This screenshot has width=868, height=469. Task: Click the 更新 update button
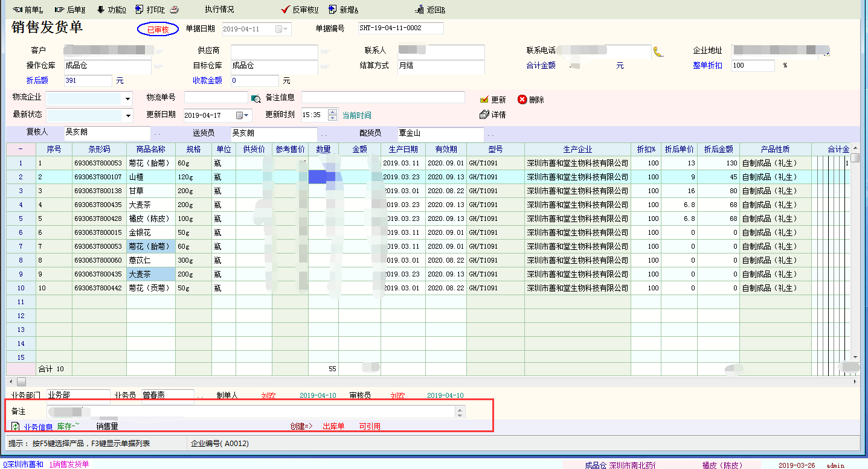click(493, 100)
